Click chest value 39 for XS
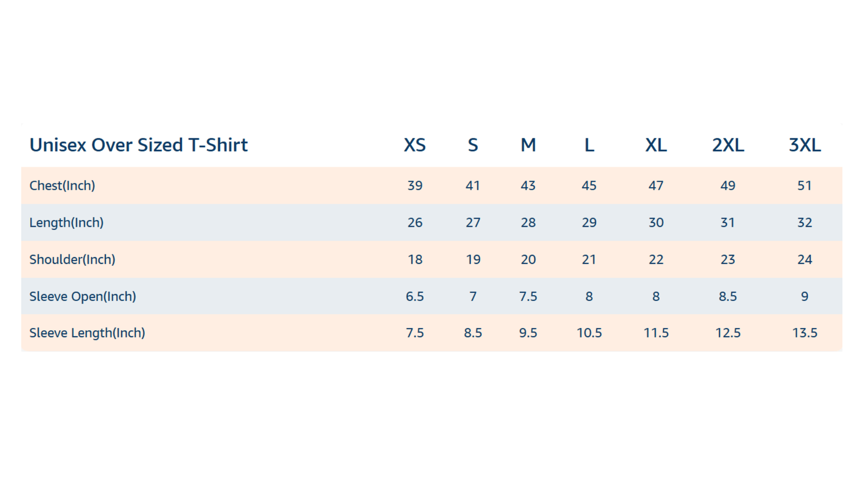 point(415,185)
